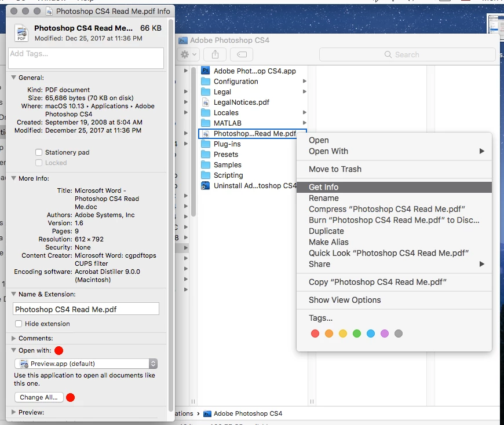Image resolution: width=504 pixels, height=425 pixels.
Task: Collapse the General section
Action: click(x=13, y=78)
